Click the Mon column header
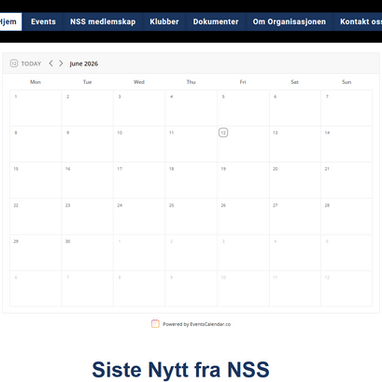 point(35,82)
